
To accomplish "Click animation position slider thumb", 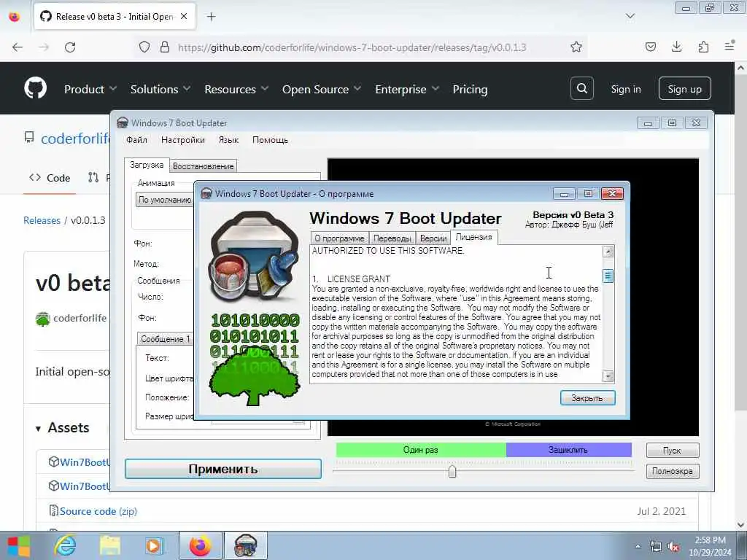I will pyautogui.click(x=452, y=471).
